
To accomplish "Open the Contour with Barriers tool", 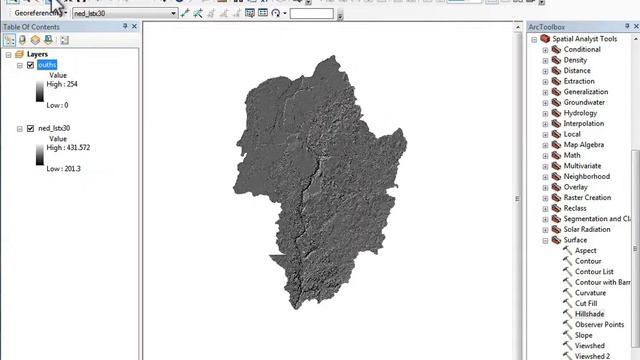I will (x=602, y=282).
